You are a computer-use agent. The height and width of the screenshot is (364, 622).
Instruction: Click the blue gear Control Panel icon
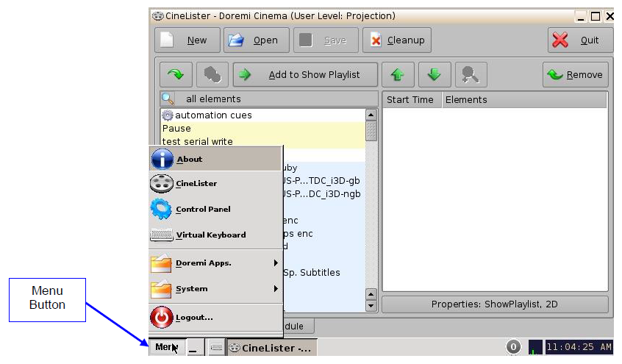click(161, 209)
